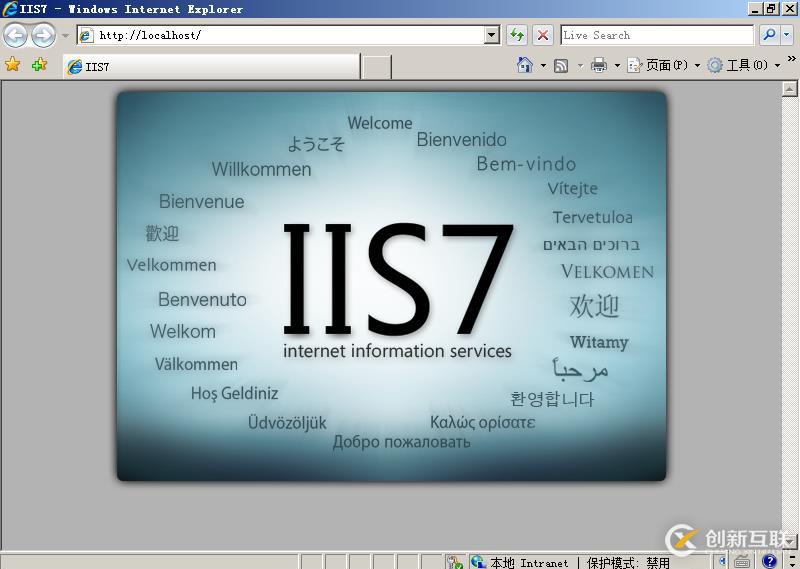Refresh the page with the green arrows icon
800x569 pixels.
click(x=517, y=35)
